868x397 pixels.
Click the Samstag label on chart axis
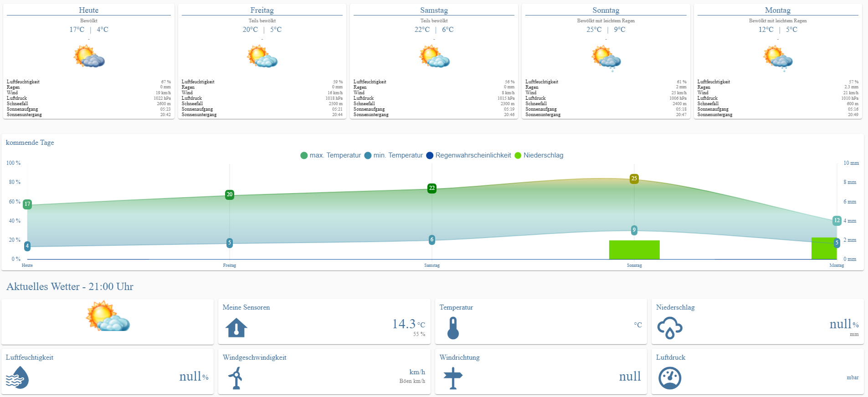pyautogui.click(x=432, y=265)
